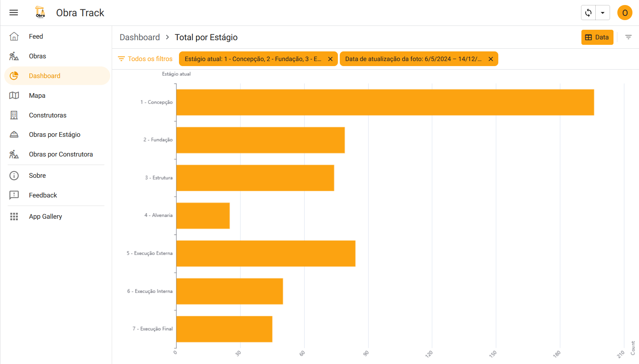
Task: Open the App Gallery grid icon
Action: tap(14, 216)
